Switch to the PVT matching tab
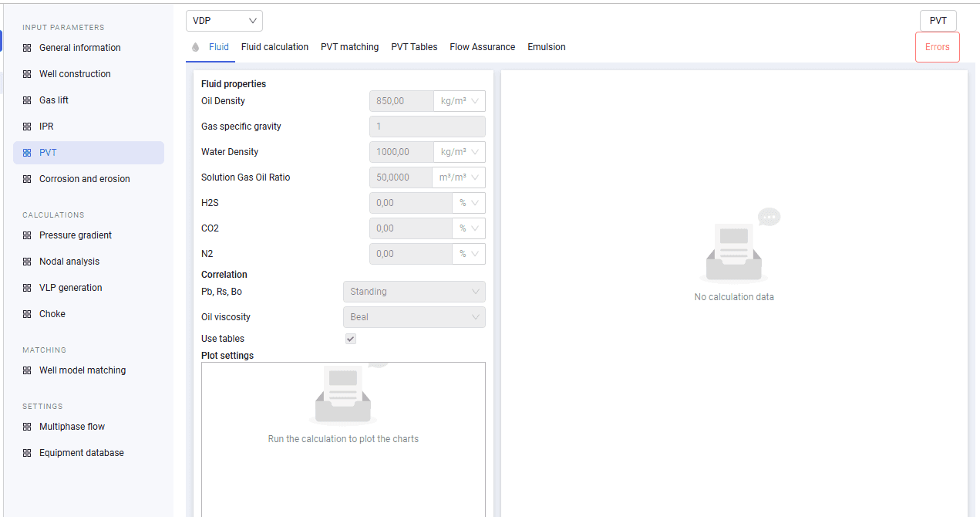This screenshot has height=517, width=980. [x=350, y=47]
